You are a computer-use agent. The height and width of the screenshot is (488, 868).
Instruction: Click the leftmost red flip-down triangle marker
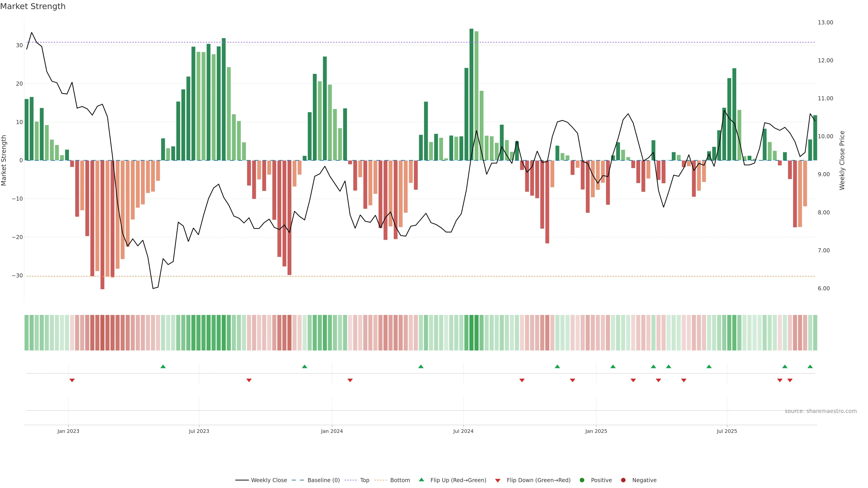pyautogui.click(x=72, y=380)
